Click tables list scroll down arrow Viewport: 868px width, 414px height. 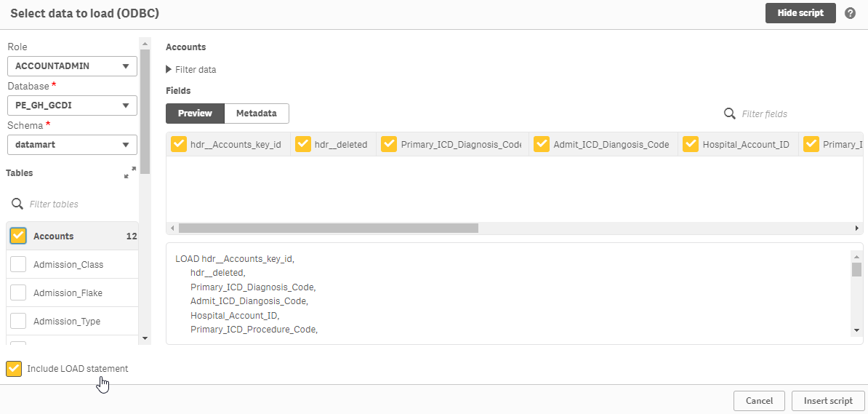[x=145, y=338]
